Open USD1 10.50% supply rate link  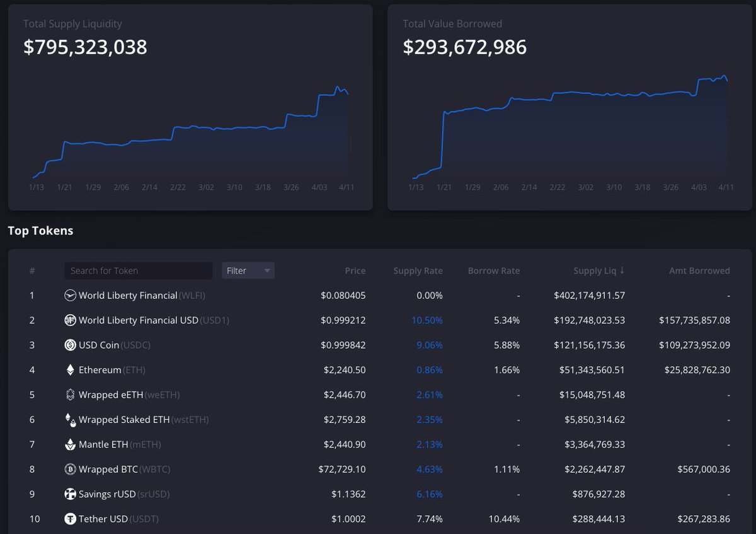click(x=427, y=320)
